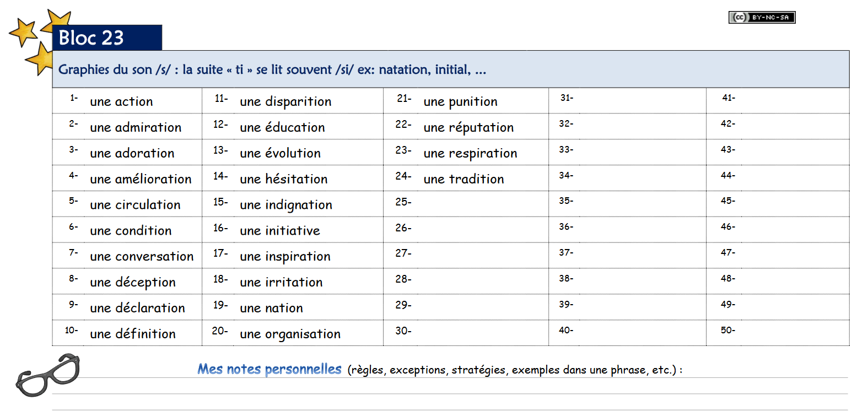
Task: Click the Bloc 23 title banner
Action: tap(107, 37)
